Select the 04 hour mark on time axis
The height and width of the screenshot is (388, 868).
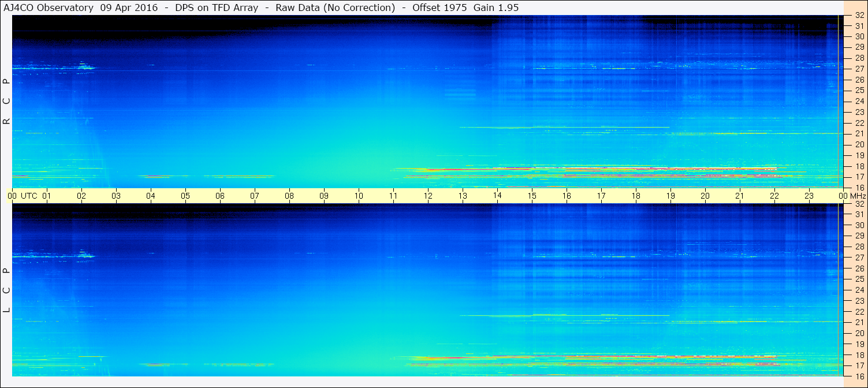(x=151, y=196)
